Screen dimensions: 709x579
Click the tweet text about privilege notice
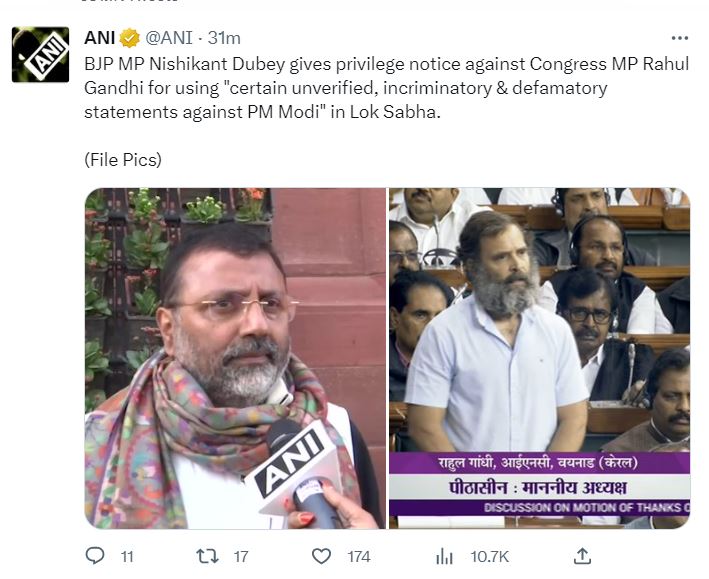[387, 88]
